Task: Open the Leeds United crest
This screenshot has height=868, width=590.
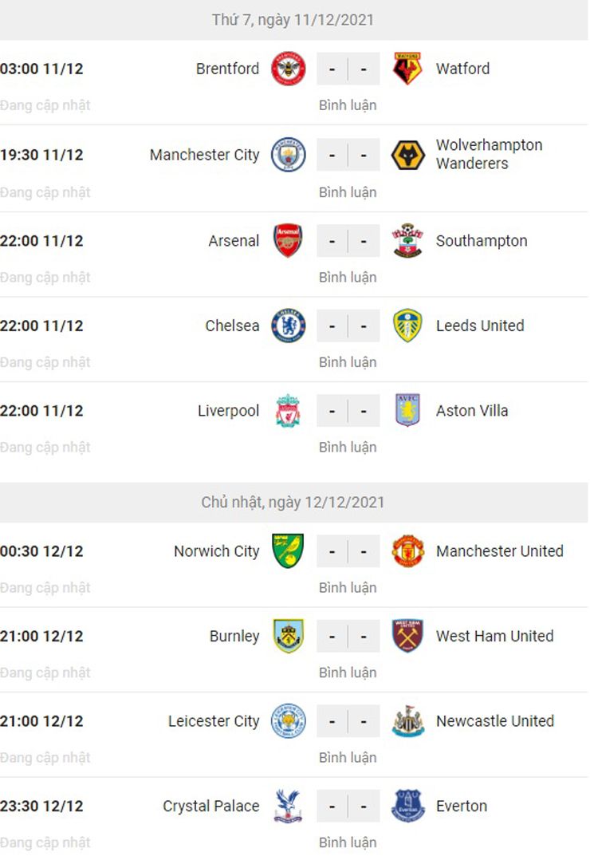Action: click(407, 325)
